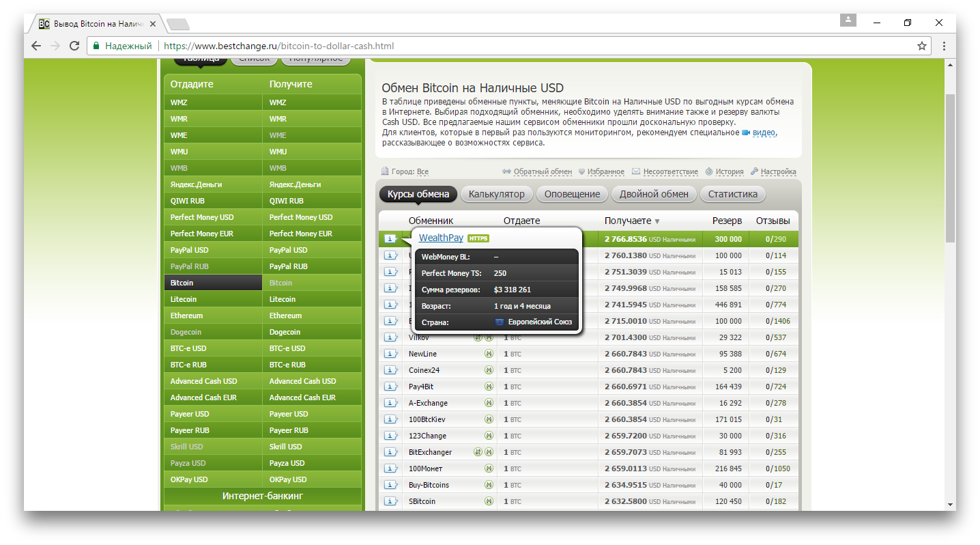Switch to Калькулятор tab
The width and height of the screenshot is (980, 545).
[497, 194]
